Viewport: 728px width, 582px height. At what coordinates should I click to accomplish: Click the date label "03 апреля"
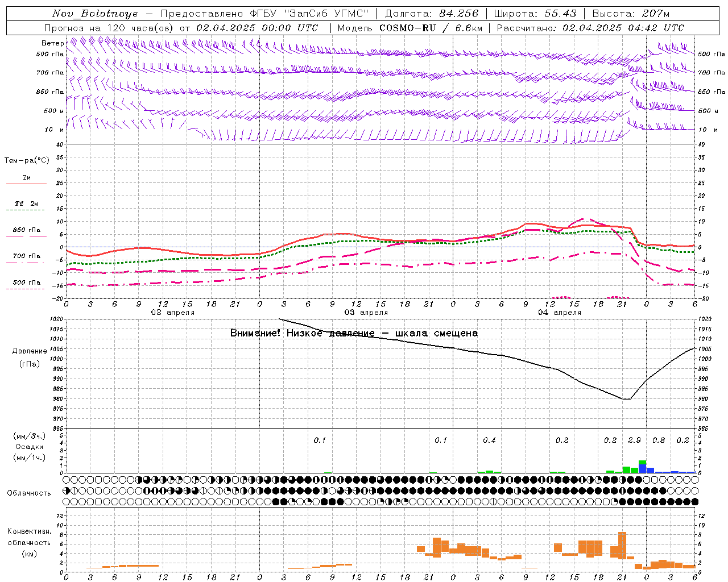(366, 313)
